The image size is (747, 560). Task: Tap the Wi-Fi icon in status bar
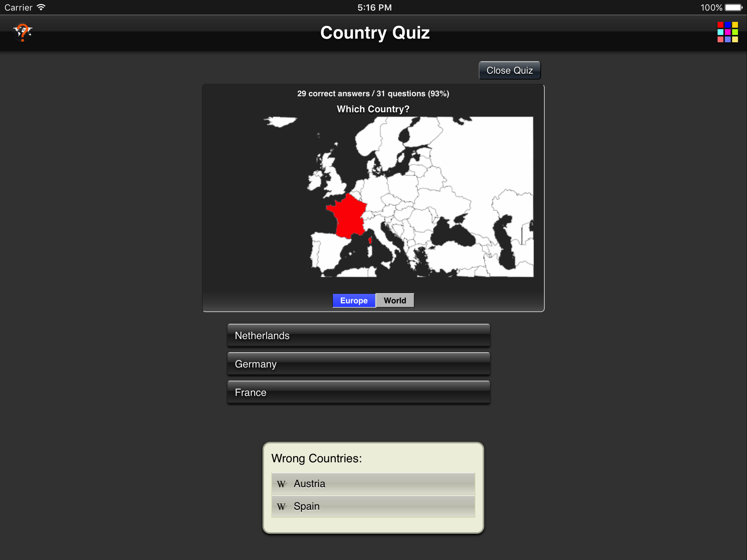tap(41, 7)
